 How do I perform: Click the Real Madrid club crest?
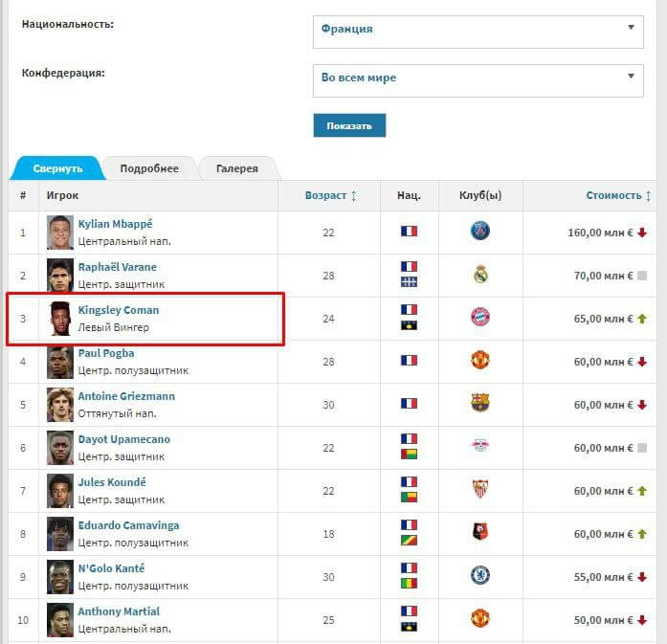[x=480, y=275]
